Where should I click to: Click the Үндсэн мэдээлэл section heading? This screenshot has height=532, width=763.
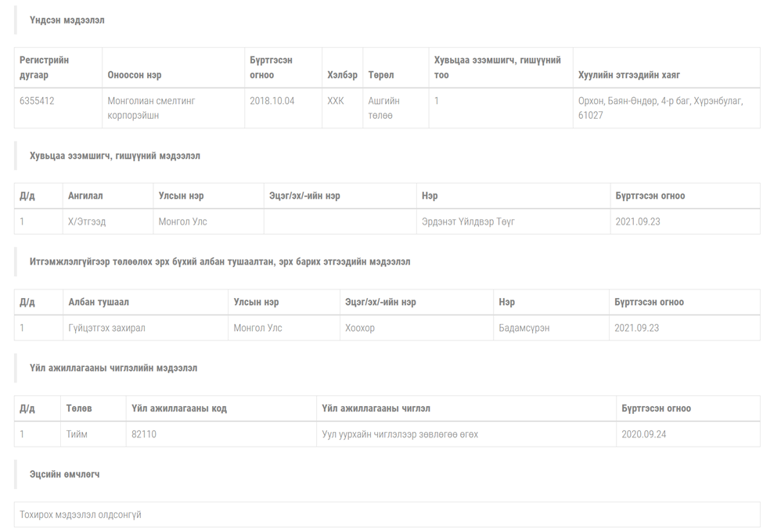[67, 20]
